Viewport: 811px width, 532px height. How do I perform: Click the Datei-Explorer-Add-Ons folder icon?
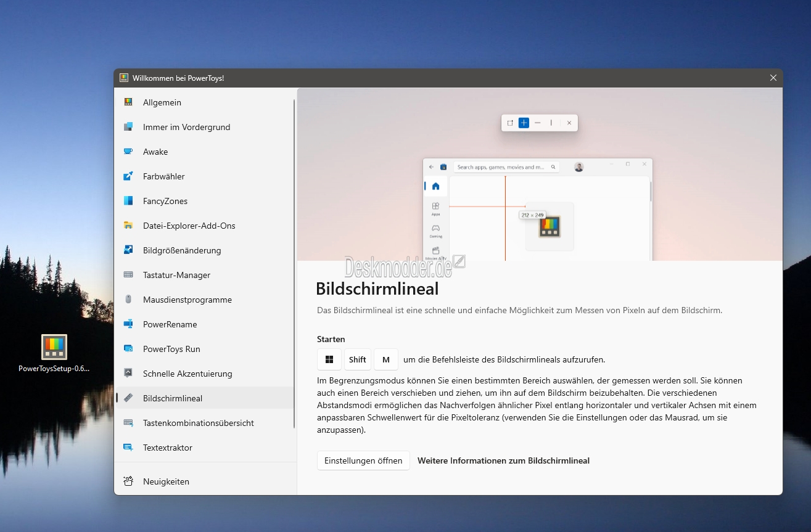[x=128, y=226]
